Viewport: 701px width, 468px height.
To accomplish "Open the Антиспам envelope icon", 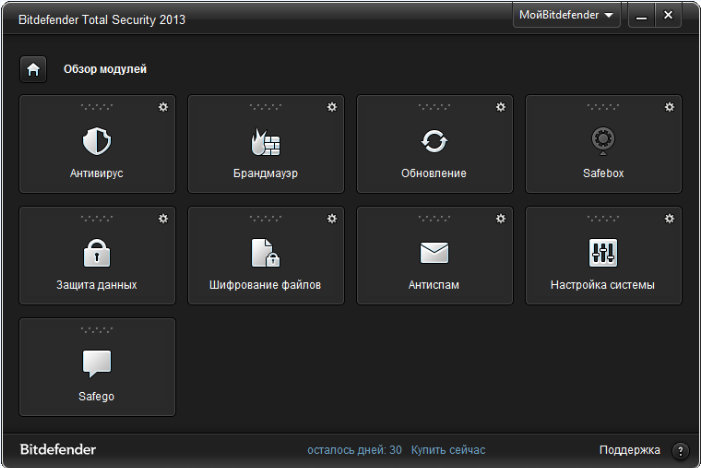I will click(x=434, y=253).
